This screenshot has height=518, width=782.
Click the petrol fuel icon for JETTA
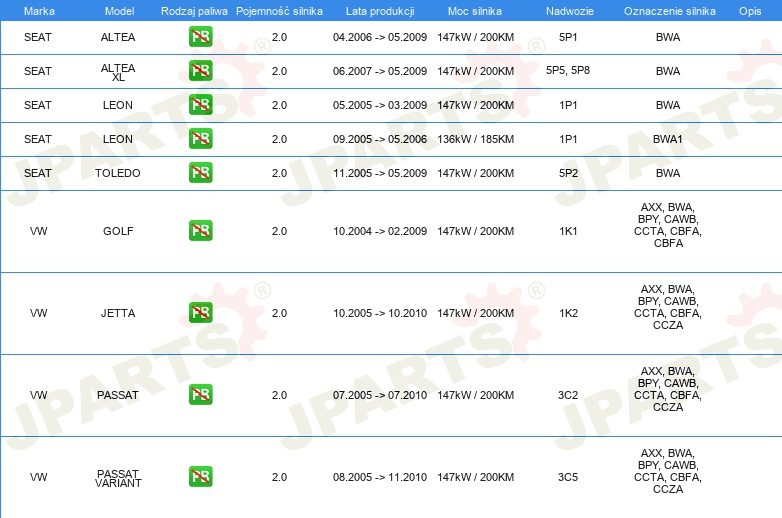(200, 313)
